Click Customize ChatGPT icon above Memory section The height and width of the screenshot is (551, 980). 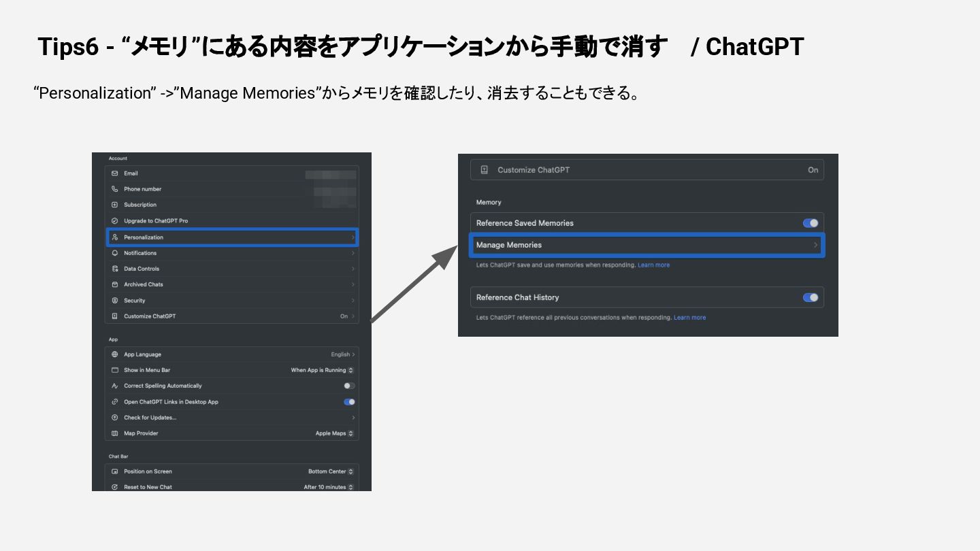coord(484,170)
